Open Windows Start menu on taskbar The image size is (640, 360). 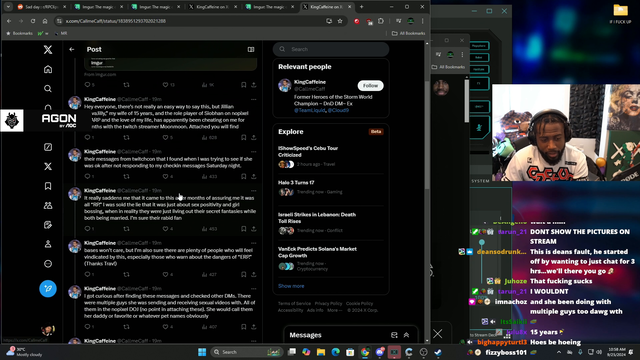pos(202,352)
